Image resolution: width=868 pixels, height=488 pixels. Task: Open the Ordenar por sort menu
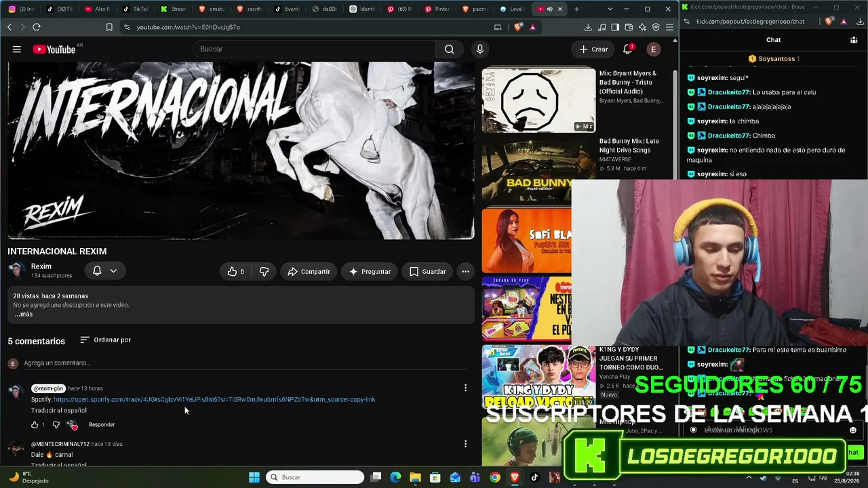(x=105, y=340)
